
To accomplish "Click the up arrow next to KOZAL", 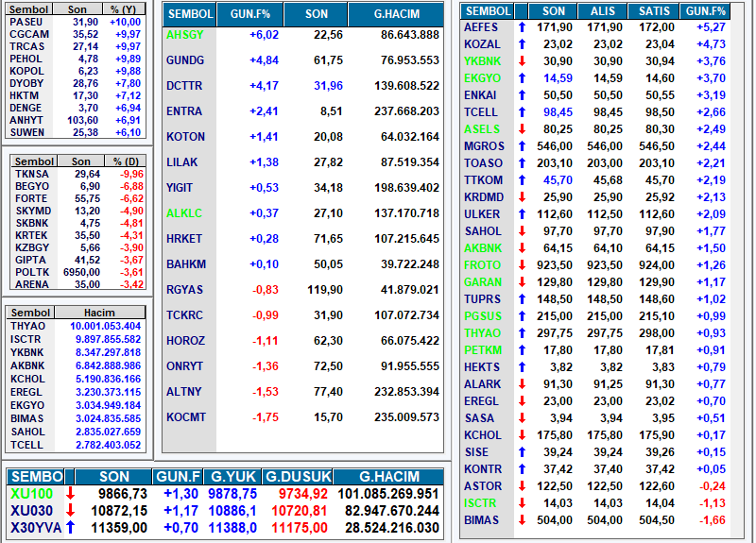I will [522, 44].
